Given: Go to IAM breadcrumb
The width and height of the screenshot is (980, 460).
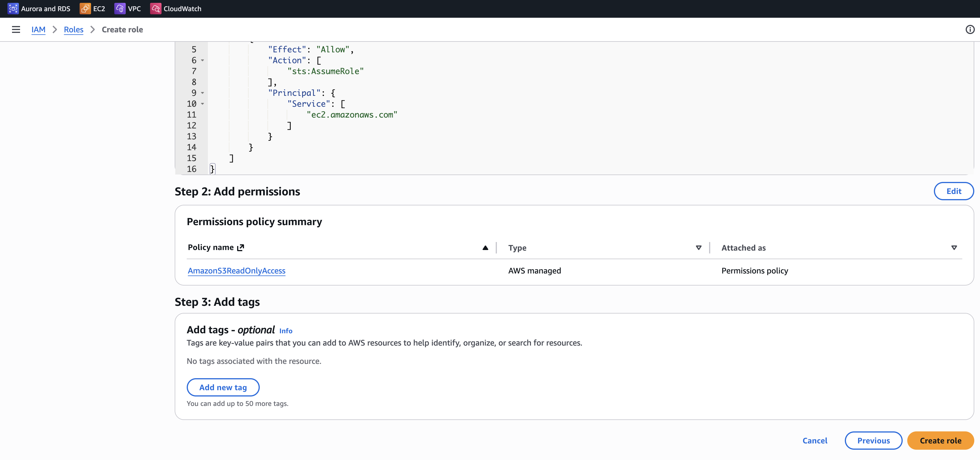Looking at the screenshot, I should point(38,30).
